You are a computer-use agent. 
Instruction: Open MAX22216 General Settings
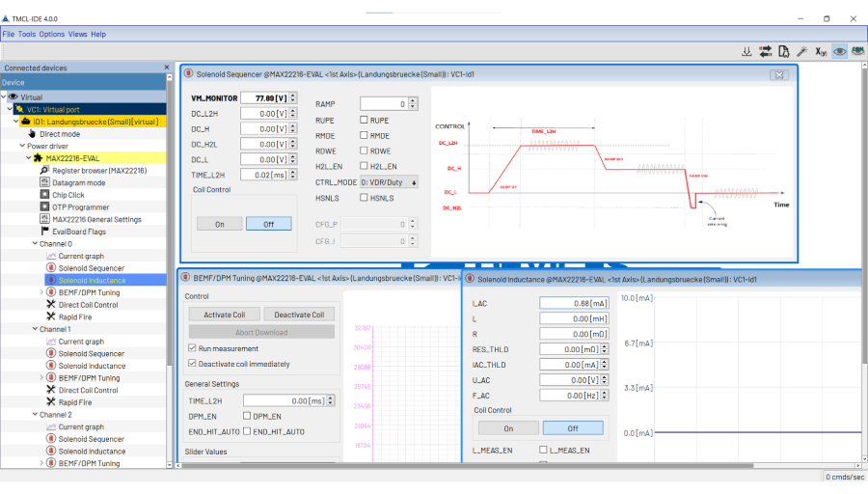[96, 219]
